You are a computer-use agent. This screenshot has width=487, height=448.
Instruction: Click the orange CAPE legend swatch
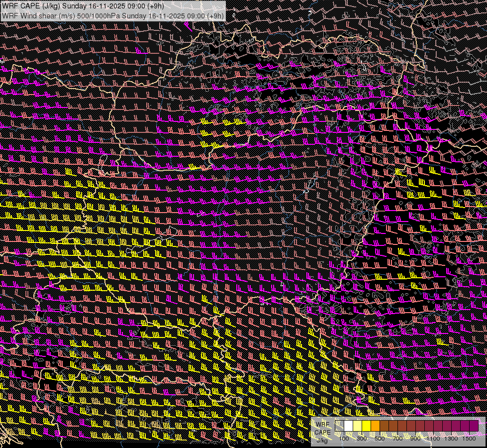click(375, 426)
